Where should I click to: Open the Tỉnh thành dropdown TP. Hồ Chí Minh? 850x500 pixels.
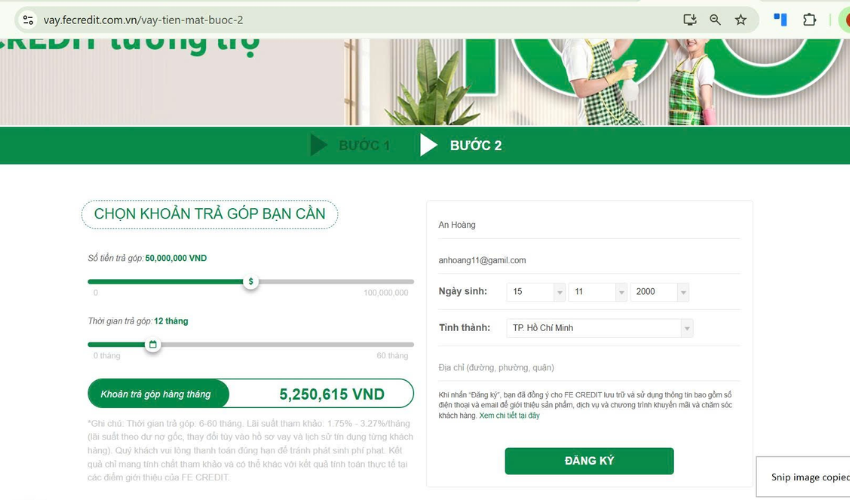click(600, 328)
